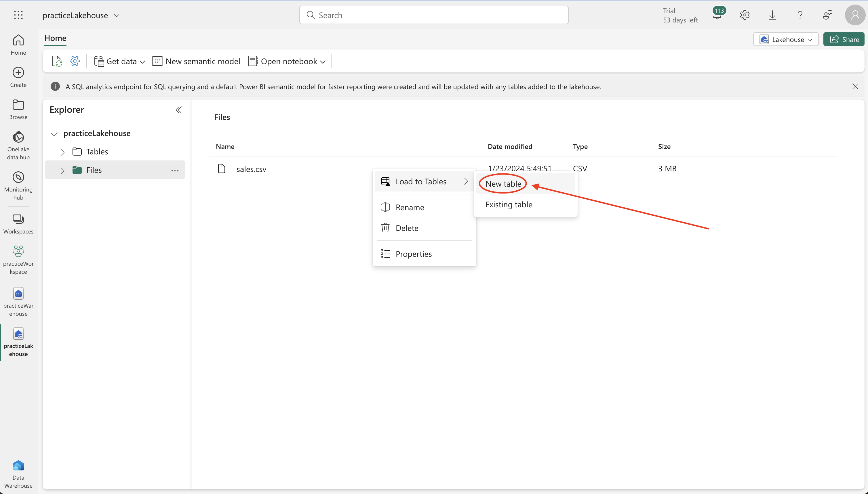Open OneLake data hub
This screenshot has width=868, height=494.
(x=18, y=145)
